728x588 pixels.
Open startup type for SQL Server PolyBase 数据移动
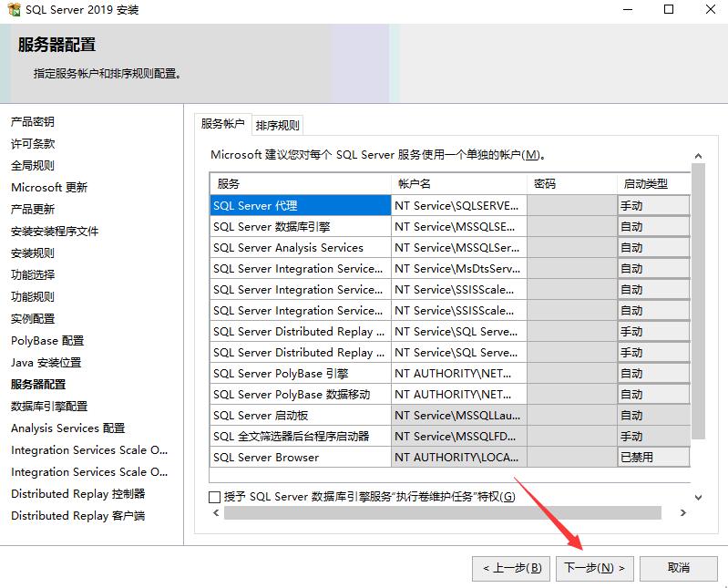click(653, 395)
